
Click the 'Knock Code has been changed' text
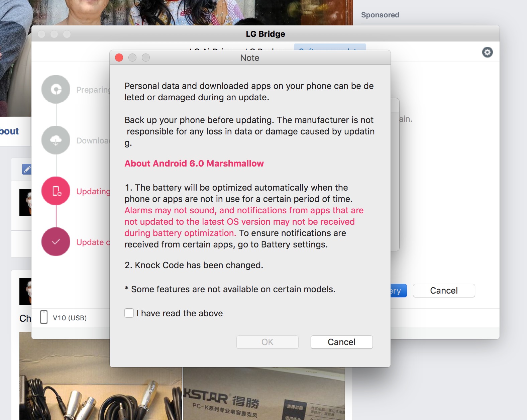pos(194,265)
